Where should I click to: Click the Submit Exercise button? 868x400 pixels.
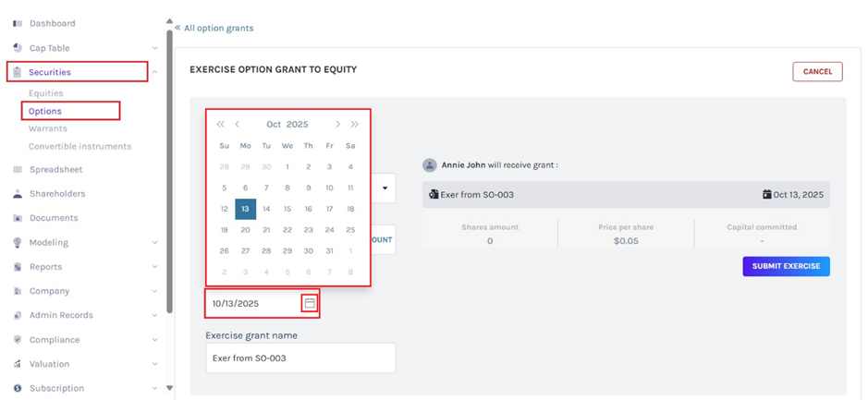coord(786,266)
